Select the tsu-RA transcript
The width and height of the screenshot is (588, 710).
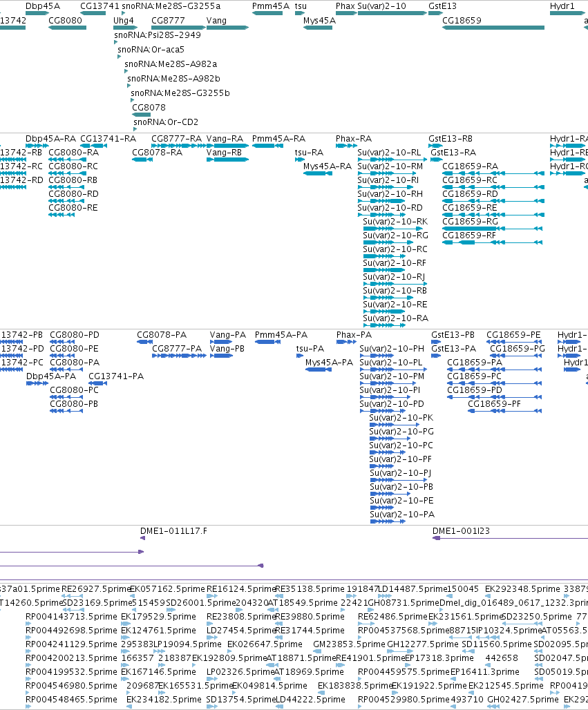[310, 153]
